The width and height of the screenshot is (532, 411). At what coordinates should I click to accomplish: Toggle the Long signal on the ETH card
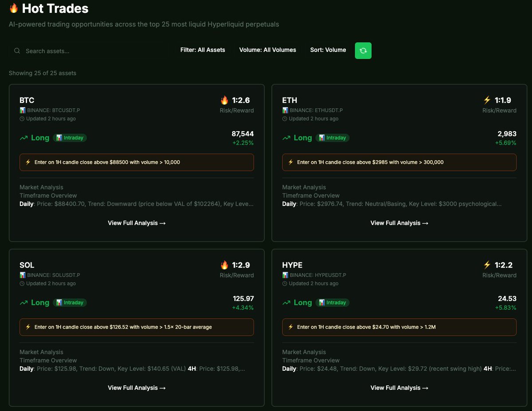[x=303, y=138]
